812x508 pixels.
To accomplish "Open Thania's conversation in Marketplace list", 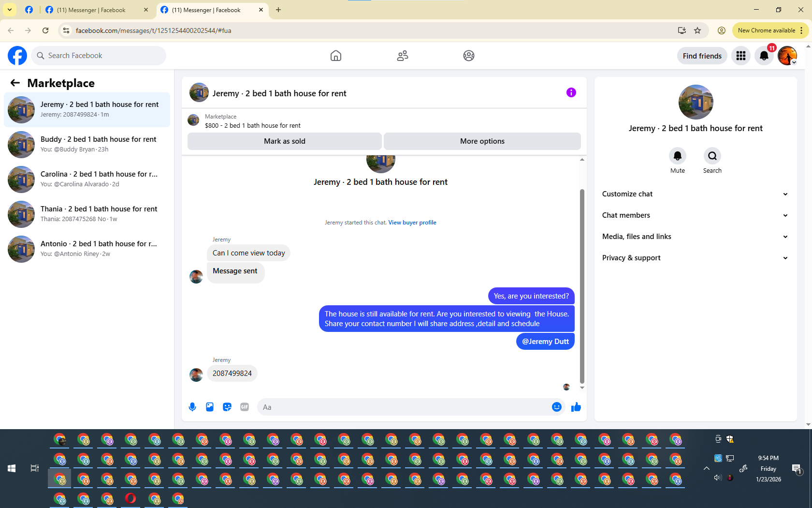I will click(x=87, y=214).
